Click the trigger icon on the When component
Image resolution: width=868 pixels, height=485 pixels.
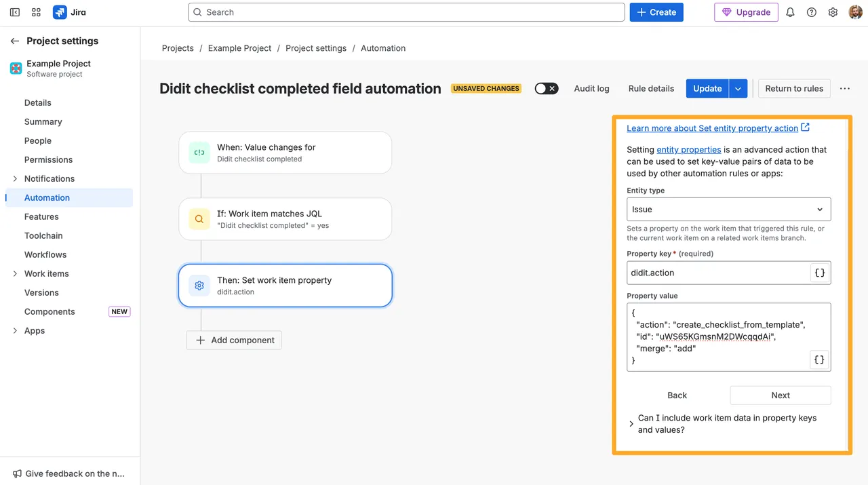[x=199, y=153]
